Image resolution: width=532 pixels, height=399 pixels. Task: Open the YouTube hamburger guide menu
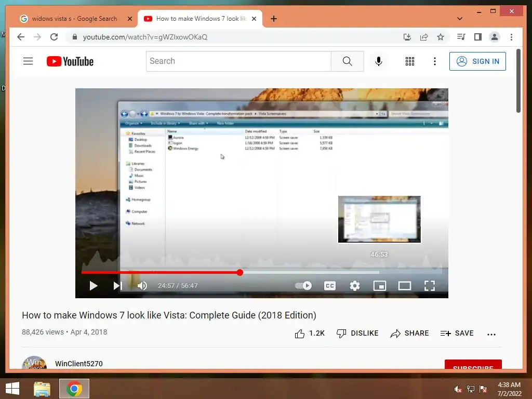click(28, 61)
